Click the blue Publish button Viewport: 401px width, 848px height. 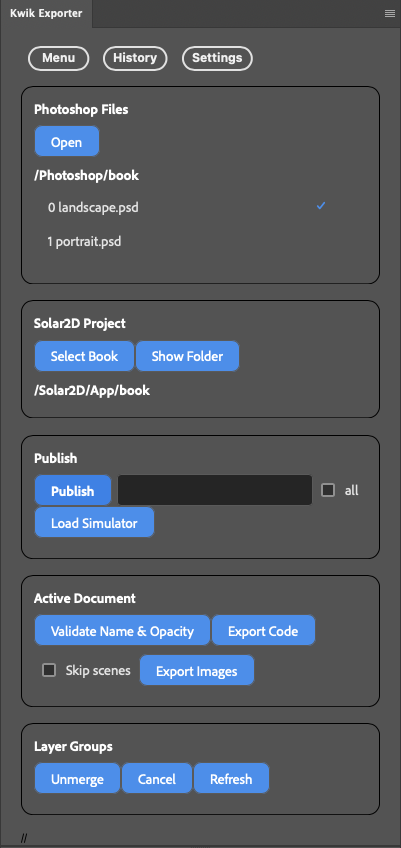tap(73, 491)
